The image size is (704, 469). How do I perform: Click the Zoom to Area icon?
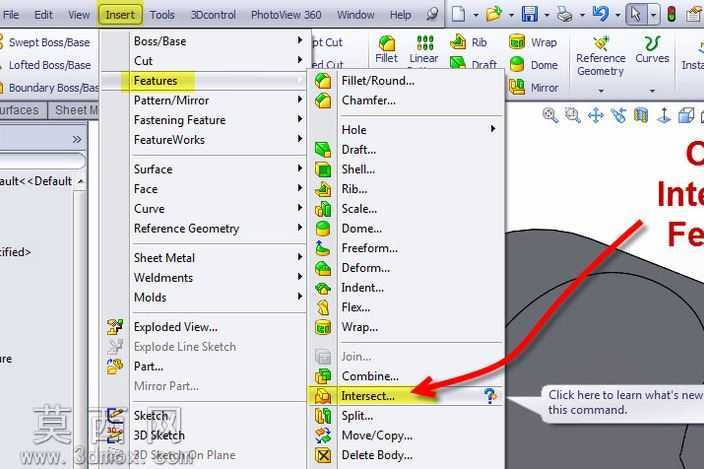coord(572,115)
